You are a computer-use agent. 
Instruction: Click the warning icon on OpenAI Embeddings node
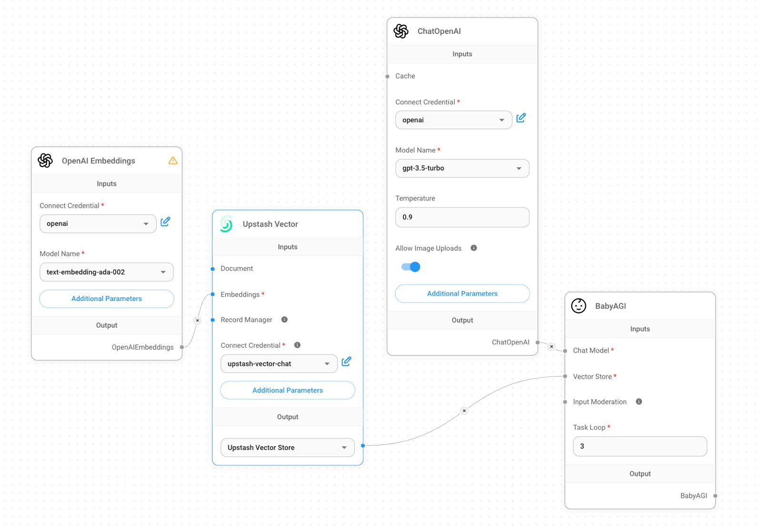pyautogui.click(x=173, y=161)
